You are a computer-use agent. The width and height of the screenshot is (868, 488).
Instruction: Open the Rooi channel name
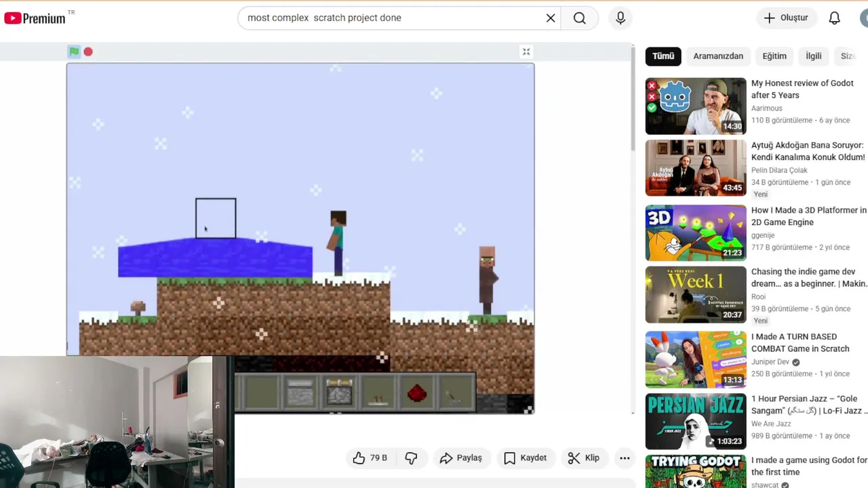point(758,296)
